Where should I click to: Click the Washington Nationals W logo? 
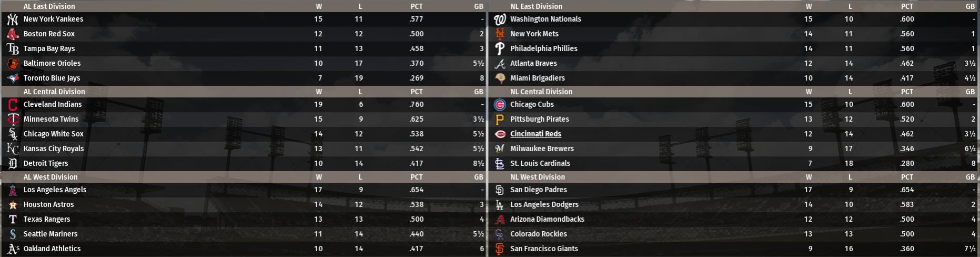click(500, 19)
